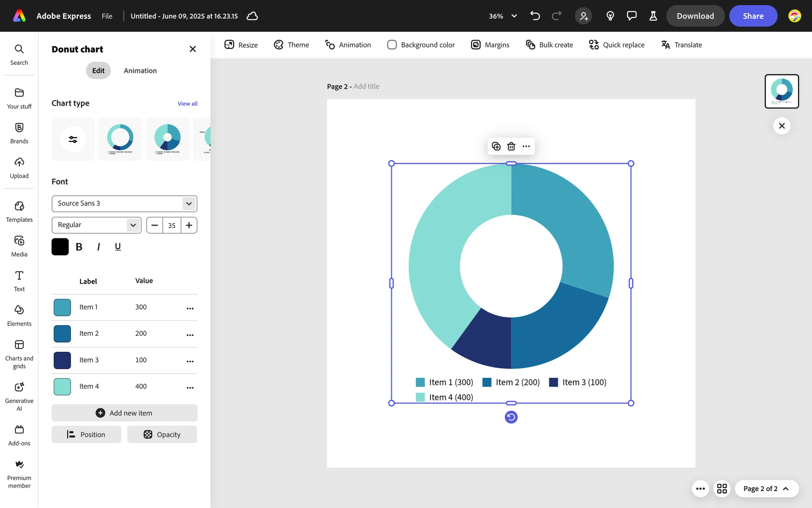This screenshot has height=508, width=812.
Task: Switch to the Animation tab in the panel
Action: [x=140, y=71]
